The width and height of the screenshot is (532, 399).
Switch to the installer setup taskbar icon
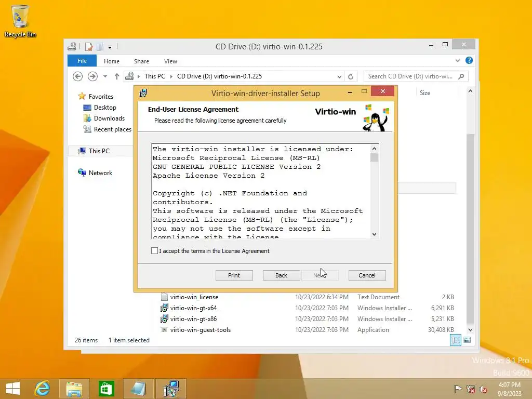tap(171, 389)
